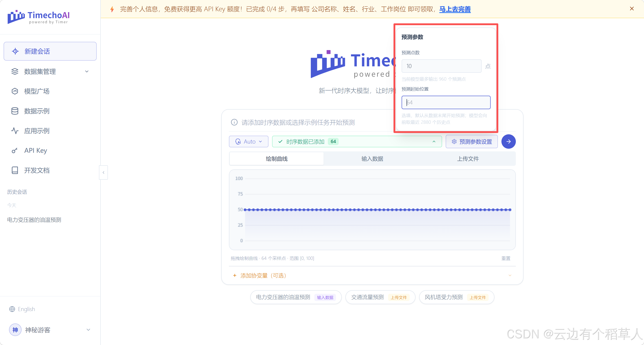Click the gear icon on 预测参数设置
This screenshot has width=644, height=345.
pyautogui.click(x=454, y=142)
